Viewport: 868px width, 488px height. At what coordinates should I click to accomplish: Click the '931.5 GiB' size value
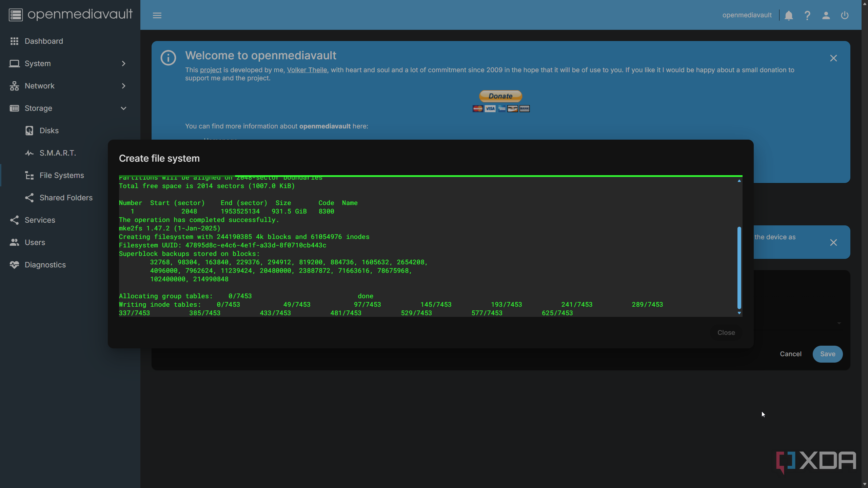point(289,211)
